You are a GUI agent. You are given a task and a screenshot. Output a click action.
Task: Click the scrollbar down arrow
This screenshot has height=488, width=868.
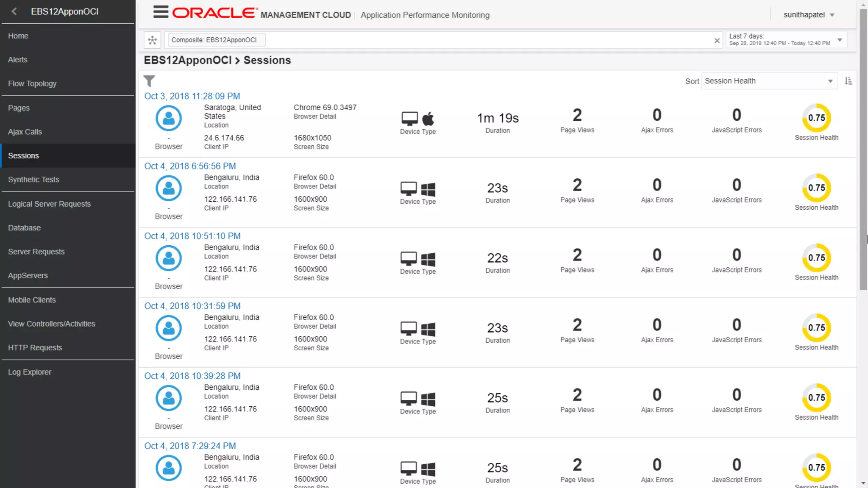(863, 483)
